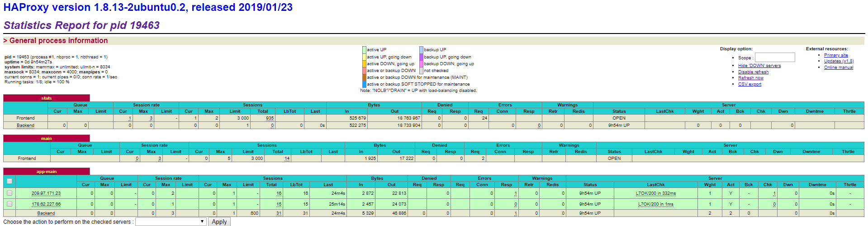This screenshot has width=868, height=226.
Task: Click the '22 813' bytes out value
Action: click(399, 193)
